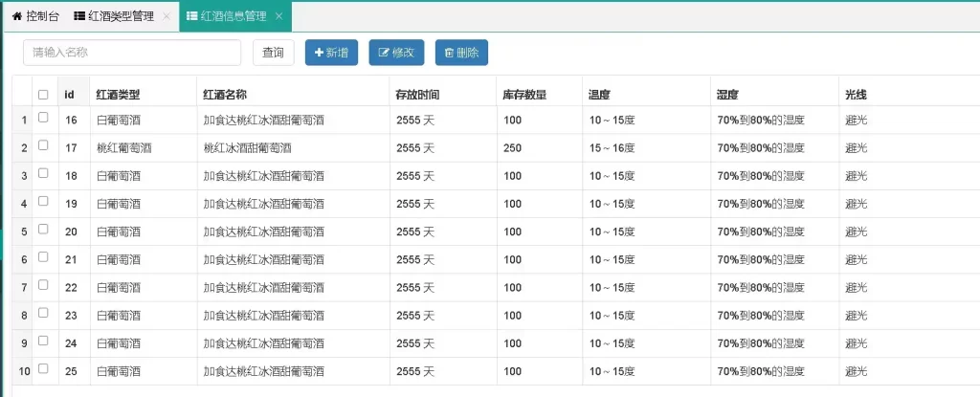
Task: Click the 光线 column header
Action: (909, 92)
